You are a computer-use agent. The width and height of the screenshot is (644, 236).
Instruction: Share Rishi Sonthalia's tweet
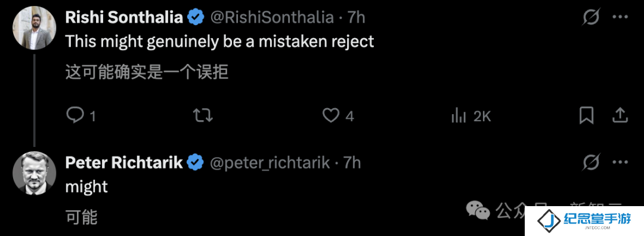[x=619, y=116]
